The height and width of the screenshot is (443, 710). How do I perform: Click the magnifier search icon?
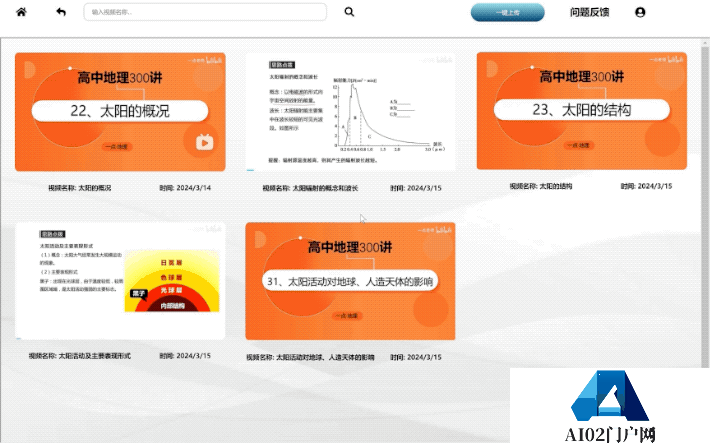[349, 12]
